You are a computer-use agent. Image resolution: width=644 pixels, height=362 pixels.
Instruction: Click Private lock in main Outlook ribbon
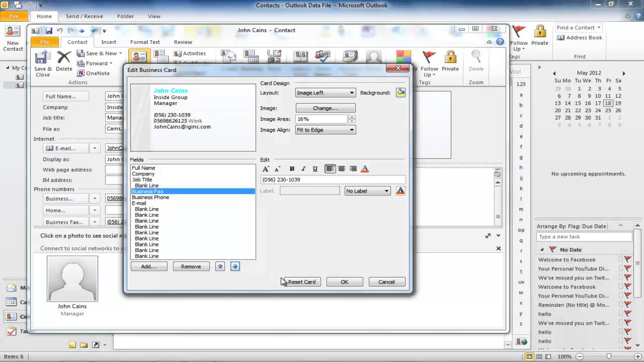point(540,35)
